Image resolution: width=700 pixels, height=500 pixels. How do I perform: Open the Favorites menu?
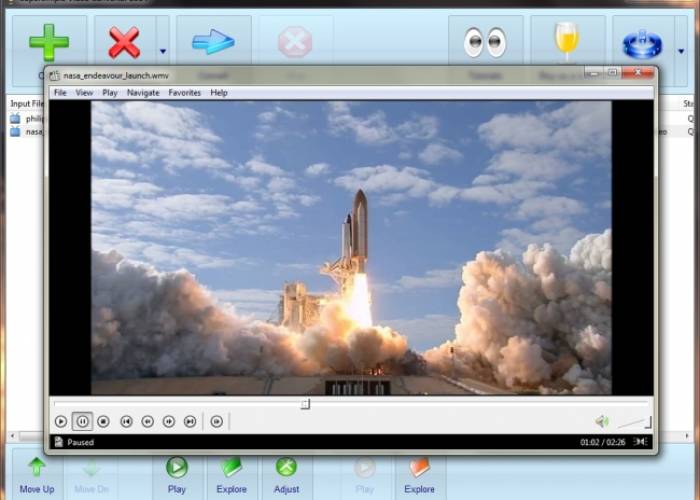(185, 93)
